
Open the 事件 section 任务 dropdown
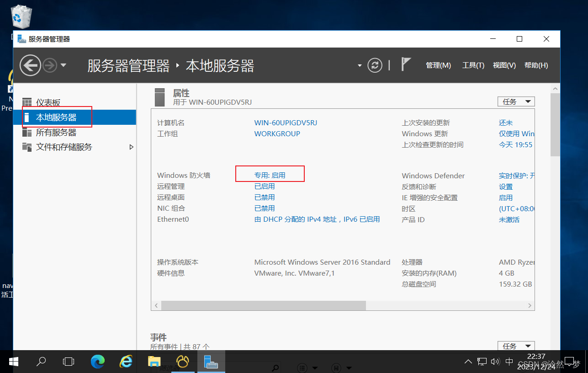pos(516,346)
